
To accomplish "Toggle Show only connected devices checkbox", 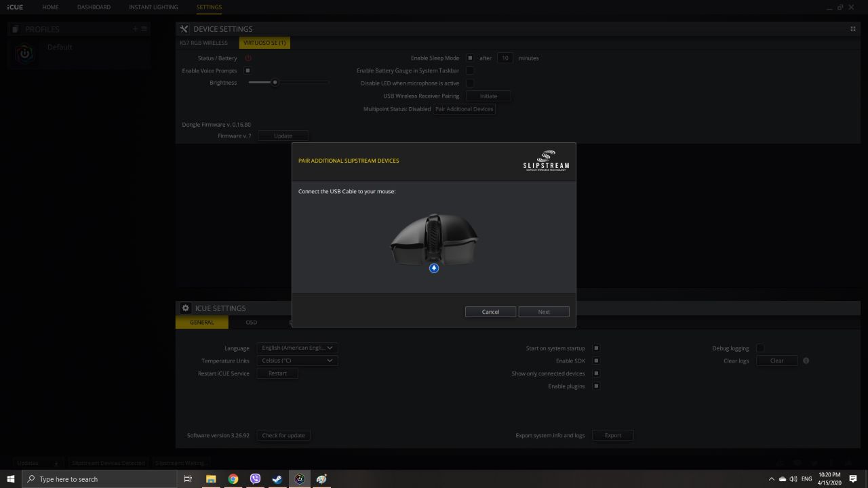I will coord(596,373).
